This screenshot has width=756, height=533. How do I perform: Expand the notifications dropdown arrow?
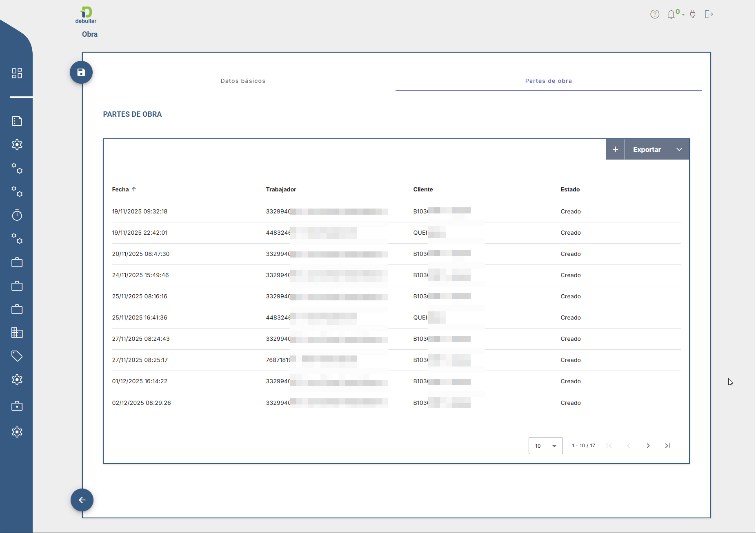pyautogui.click(x=683, y=15)
